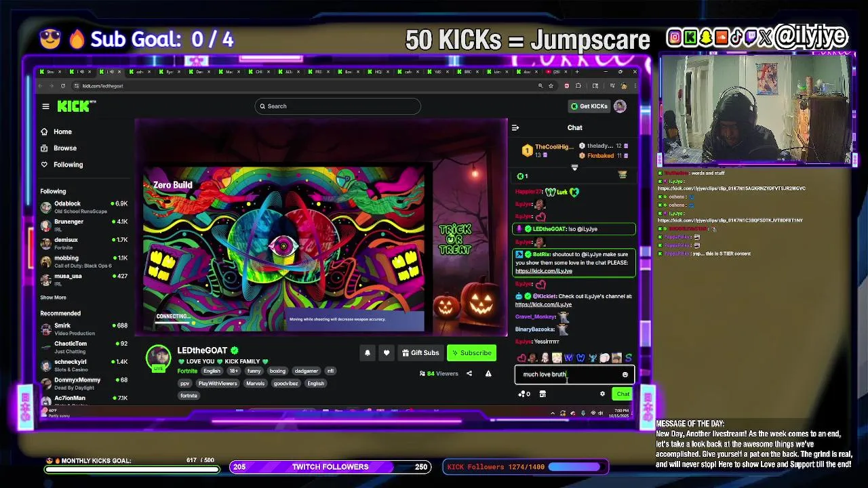This screenshot has height=488, width=868.
Task: Open Odablock channel in Following list
Action: coord(83,207)
